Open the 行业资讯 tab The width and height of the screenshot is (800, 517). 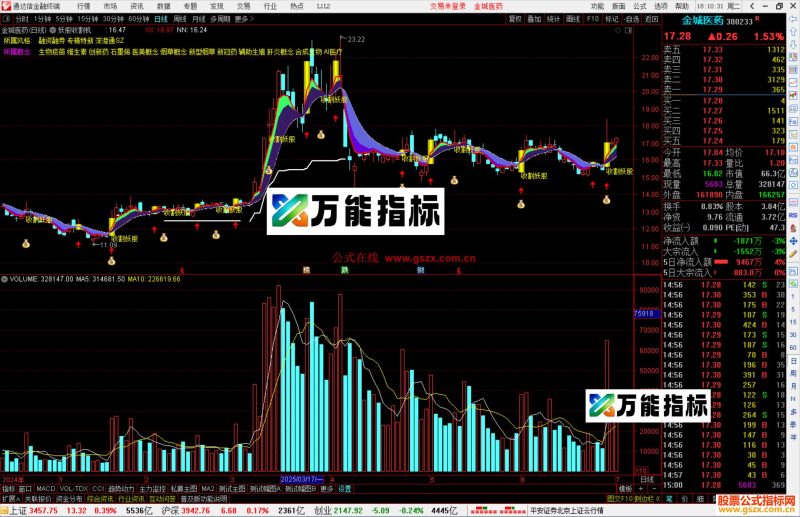(x=131, y=499)
